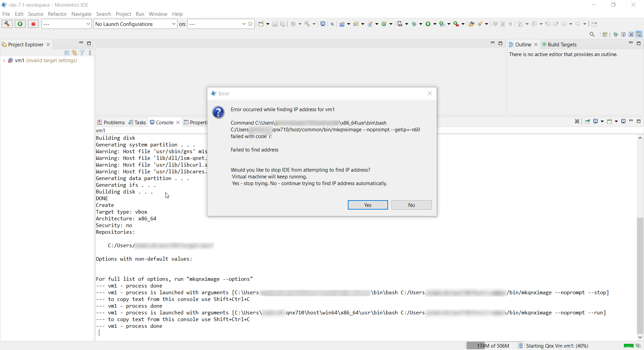
Task: Toggle Link with Editor in Project Explorer
Action: click(74, 53)
